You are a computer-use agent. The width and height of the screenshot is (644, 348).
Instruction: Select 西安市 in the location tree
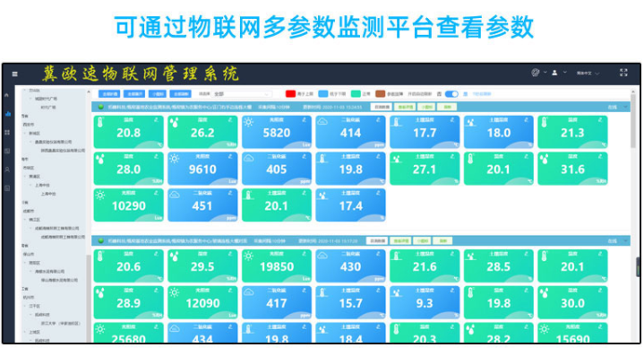coord(29,125)
